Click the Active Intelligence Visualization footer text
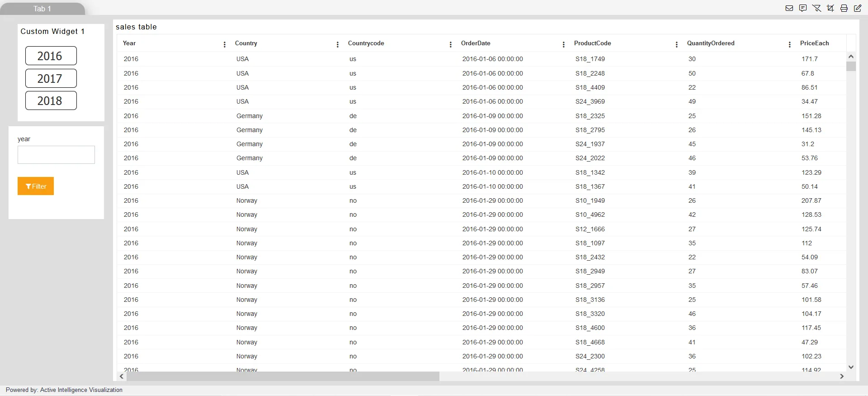868x396 pixels. tap(81, 390)
